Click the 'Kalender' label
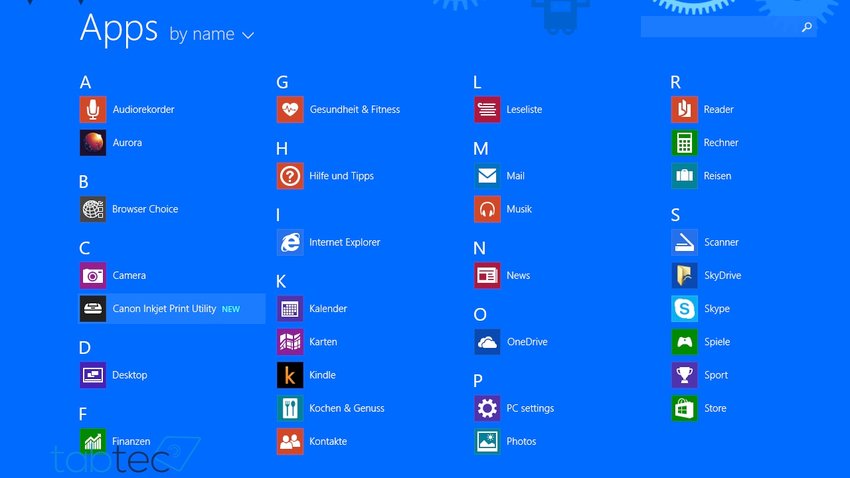This screenshot has height=478, width=850. tap(328, 308)
